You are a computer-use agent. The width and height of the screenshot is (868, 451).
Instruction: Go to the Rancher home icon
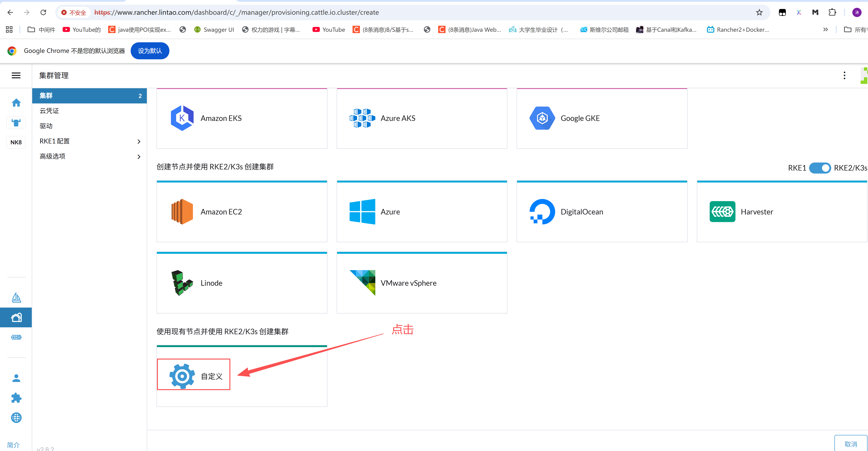[x=16, y=103]
